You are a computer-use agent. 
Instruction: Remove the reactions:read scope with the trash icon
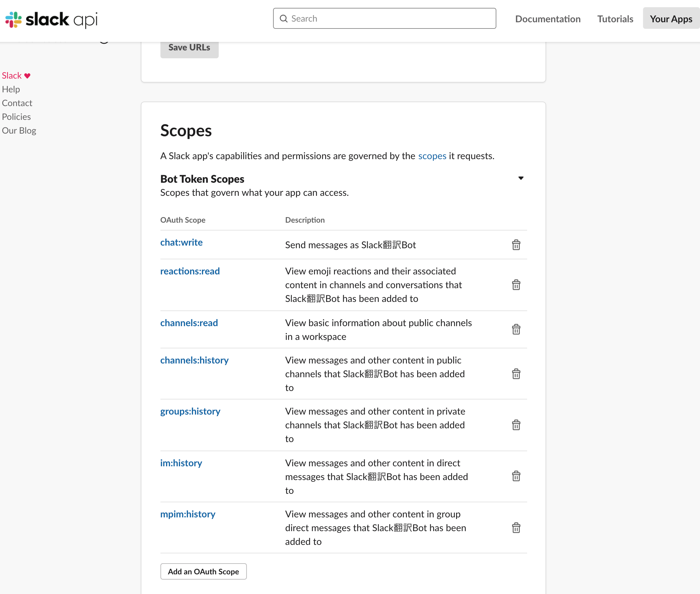pyautogui.click(x=516, y=285)
